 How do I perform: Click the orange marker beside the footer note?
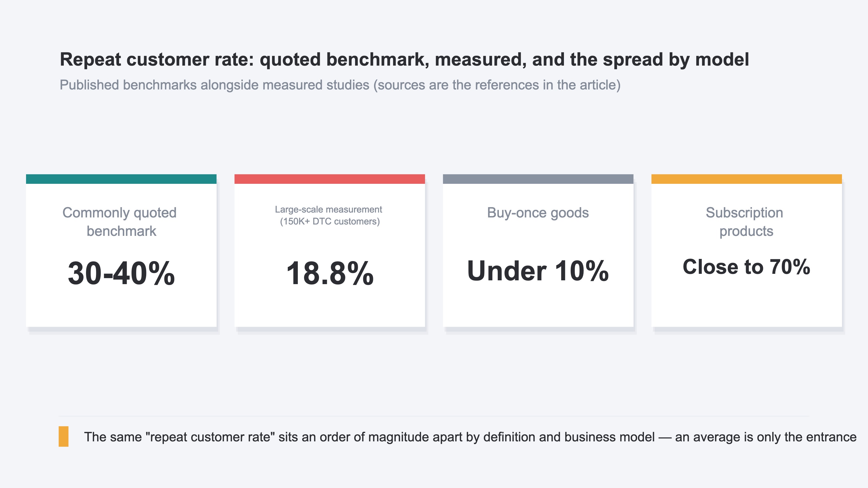coord(64,436)
